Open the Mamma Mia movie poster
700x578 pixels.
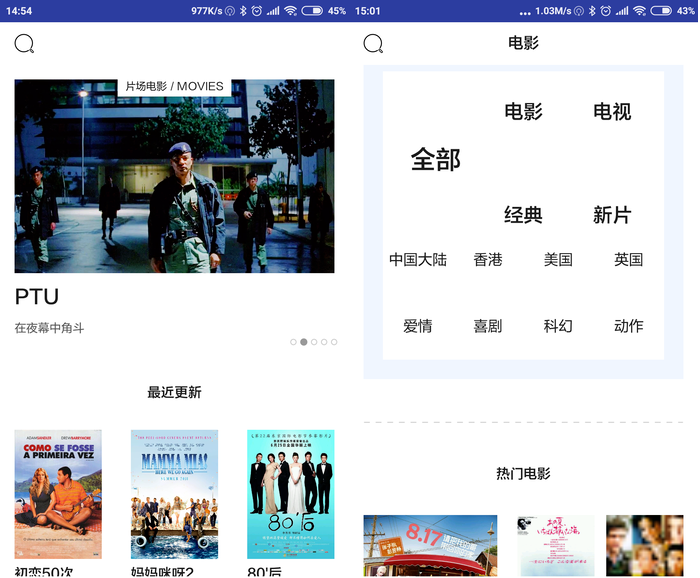pos(174,494)
